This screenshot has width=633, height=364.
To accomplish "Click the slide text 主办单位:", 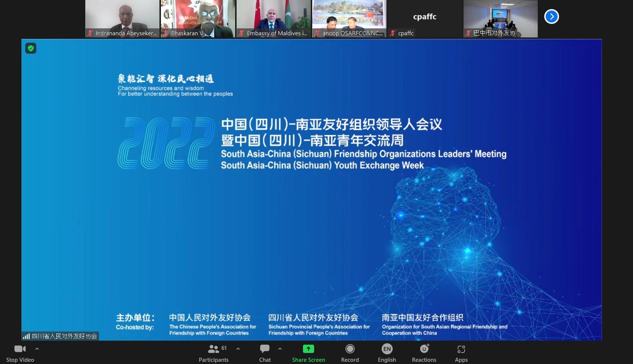I will [135, 318].
